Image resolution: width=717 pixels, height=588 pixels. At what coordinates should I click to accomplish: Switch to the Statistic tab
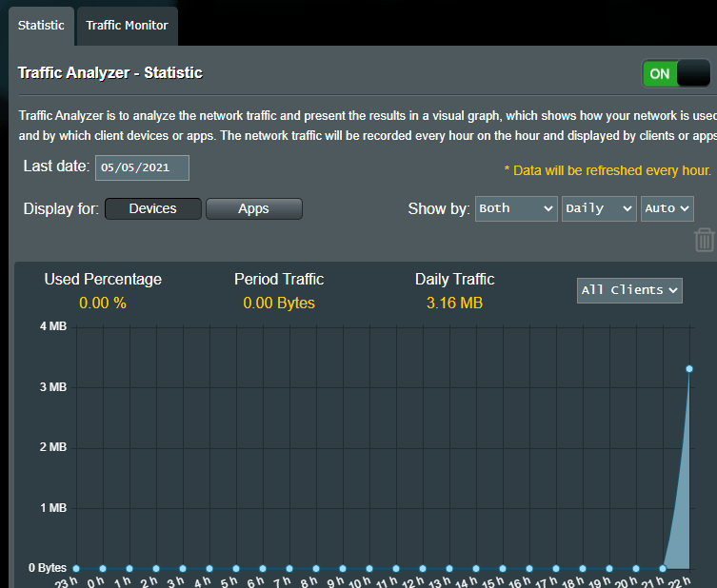click(x=41, y=26)
